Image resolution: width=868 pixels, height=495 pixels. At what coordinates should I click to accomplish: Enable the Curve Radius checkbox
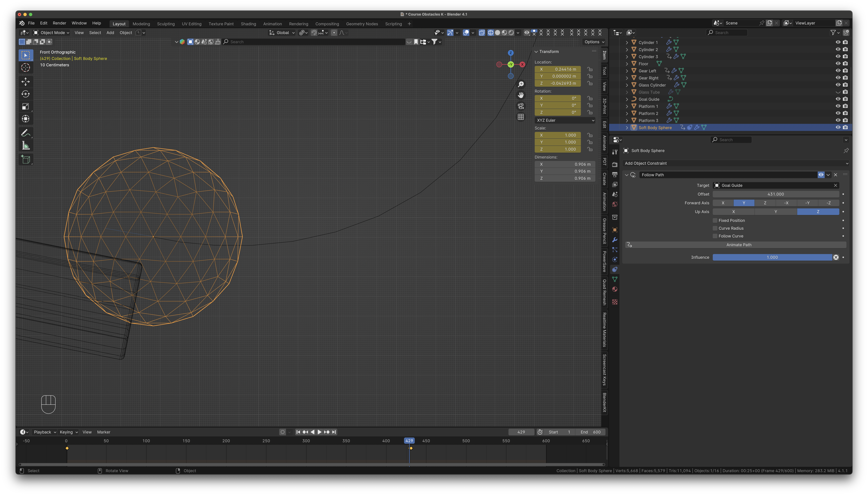[715, 228]
